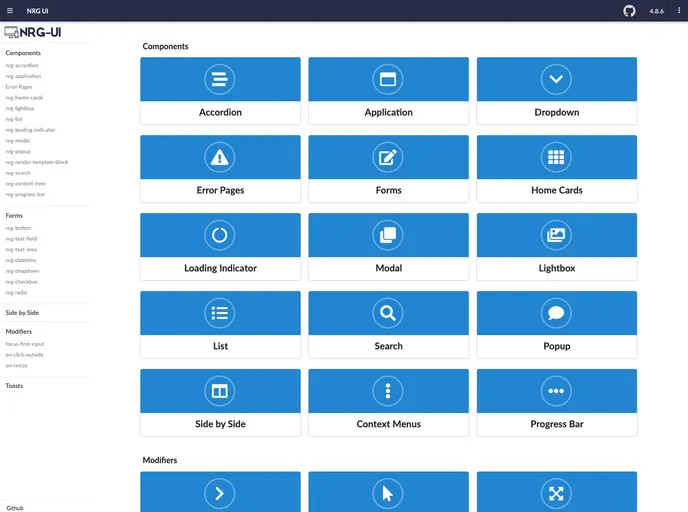Viewport: 688px width, 512px height.
Task: Open nrg-datetime sidebar link
Action: pyautogui.click(x=21, y=261)
